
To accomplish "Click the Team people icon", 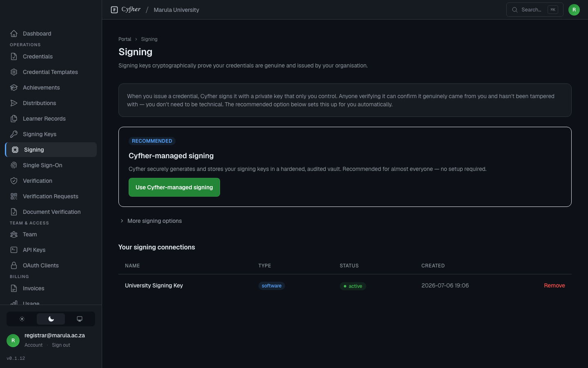I will (14, 234).
